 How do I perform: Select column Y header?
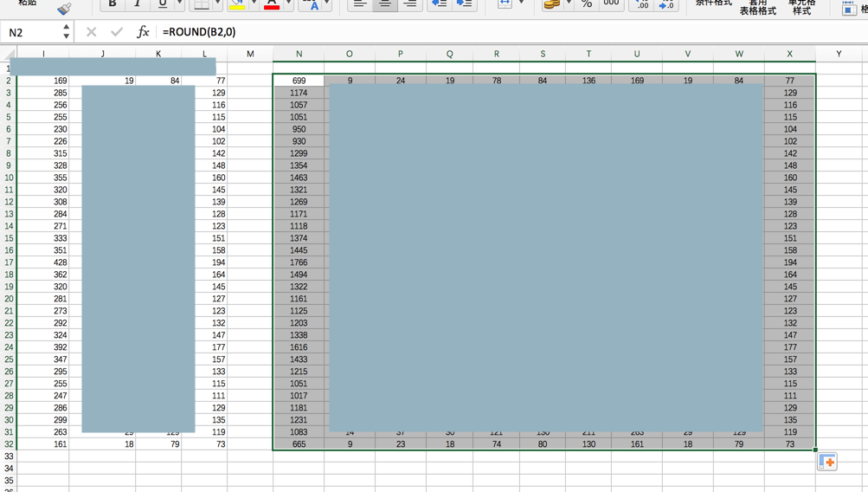839,54
